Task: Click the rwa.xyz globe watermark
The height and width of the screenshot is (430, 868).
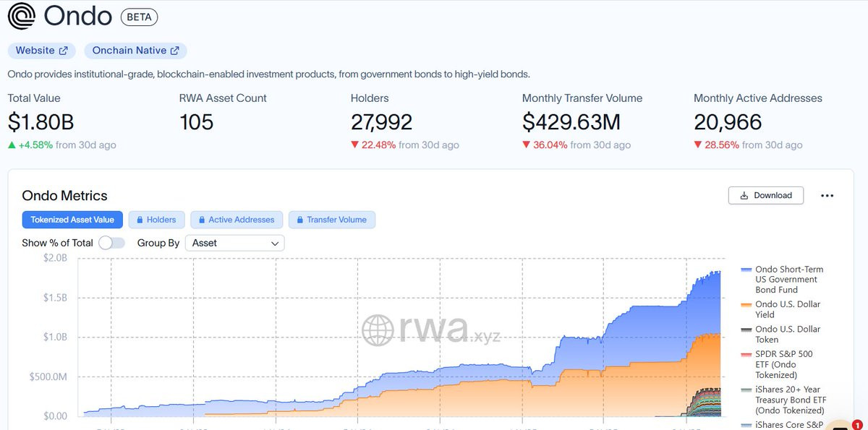Action: [x=378, y=329]
